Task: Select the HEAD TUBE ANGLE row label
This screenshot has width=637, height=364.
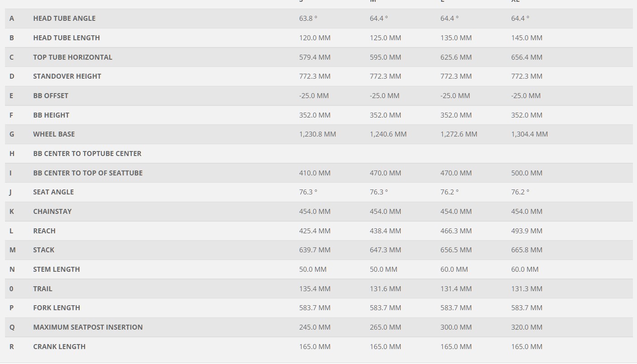Action: 64,19
